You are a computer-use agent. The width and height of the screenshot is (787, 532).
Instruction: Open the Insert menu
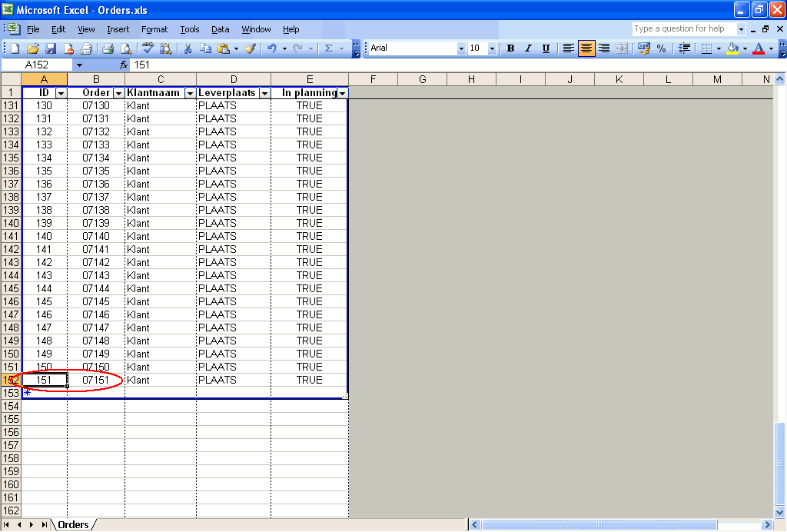click(118, 29)
